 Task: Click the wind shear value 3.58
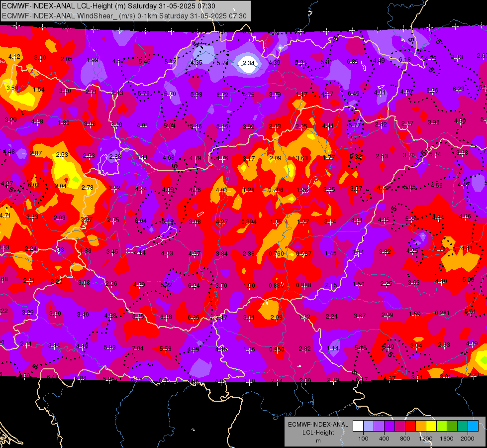12,88
